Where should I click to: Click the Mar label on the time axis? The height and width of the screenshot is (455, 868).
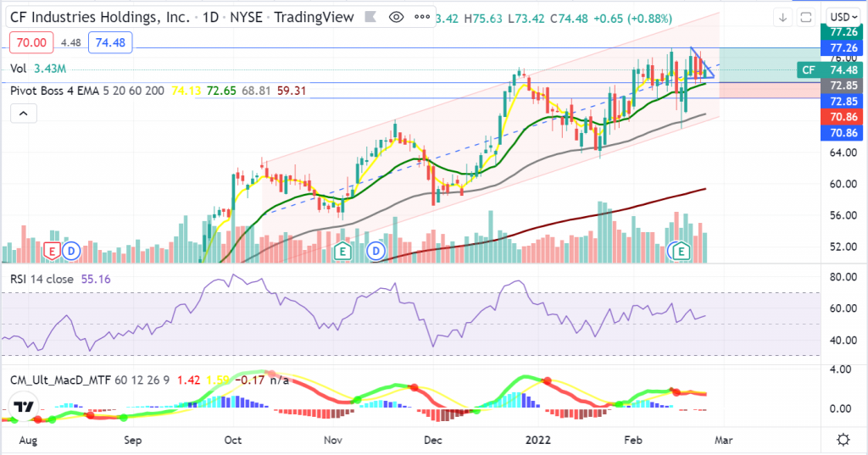click(x=724, y=441)
